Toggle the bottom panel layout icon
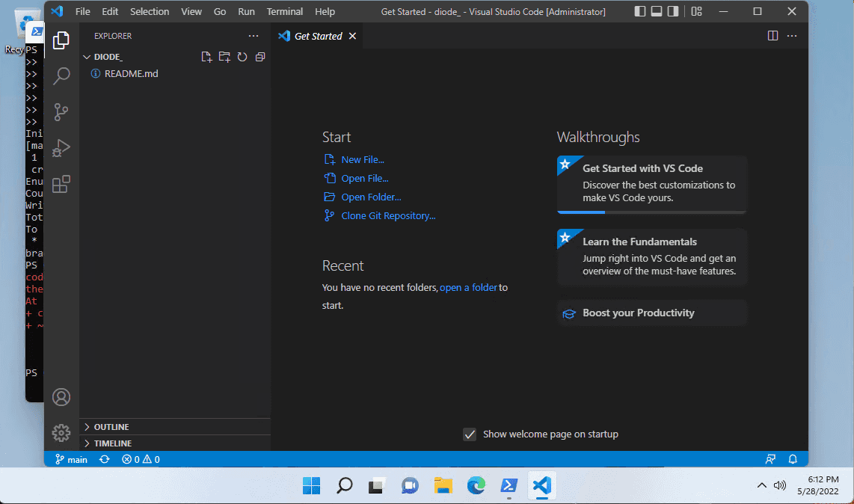The image size is (854, 504). [x=657, y=11]
